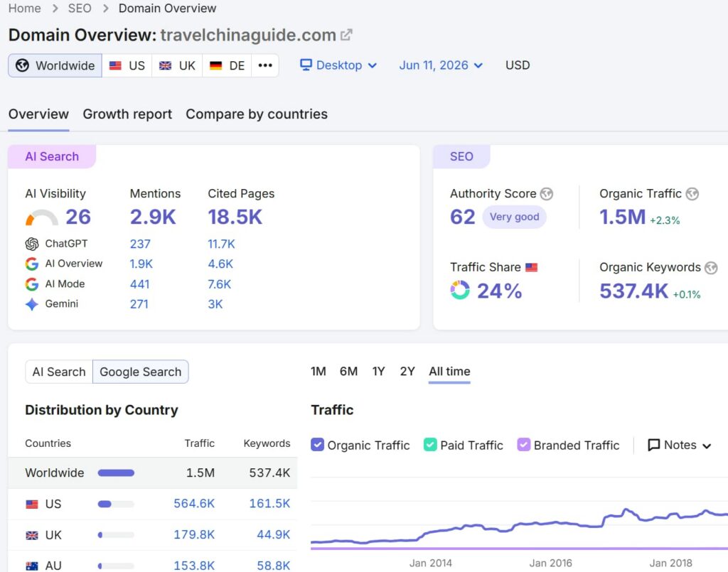This screenshot has width=728, height=572.
Task: Open AI Overview mentions value 1.9K
Action: coord(141,264)
